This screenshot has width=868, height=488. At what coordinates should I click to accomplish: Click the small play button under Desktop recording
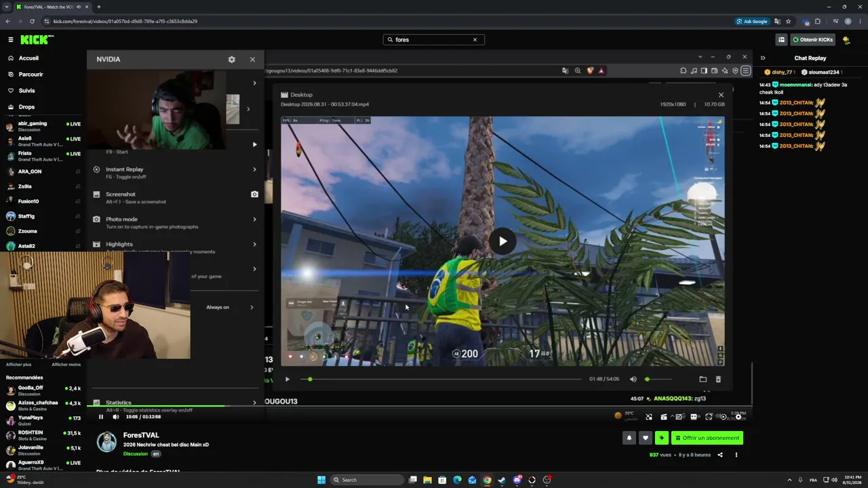pyautogui.click(x=288, y=380)
